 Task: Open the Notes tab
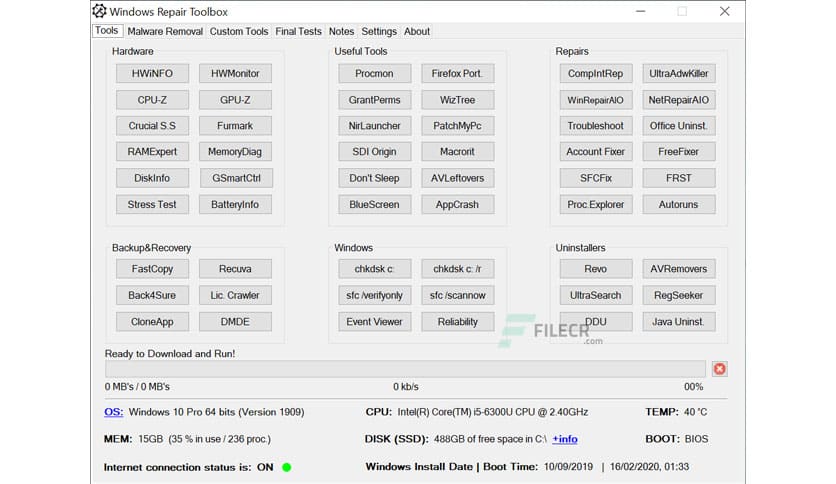[x=341, y=31]
